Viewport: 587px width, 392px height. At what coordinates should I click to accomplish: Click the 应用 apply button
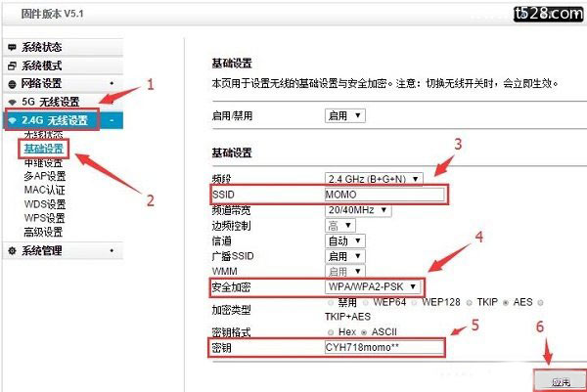[561, 382]
